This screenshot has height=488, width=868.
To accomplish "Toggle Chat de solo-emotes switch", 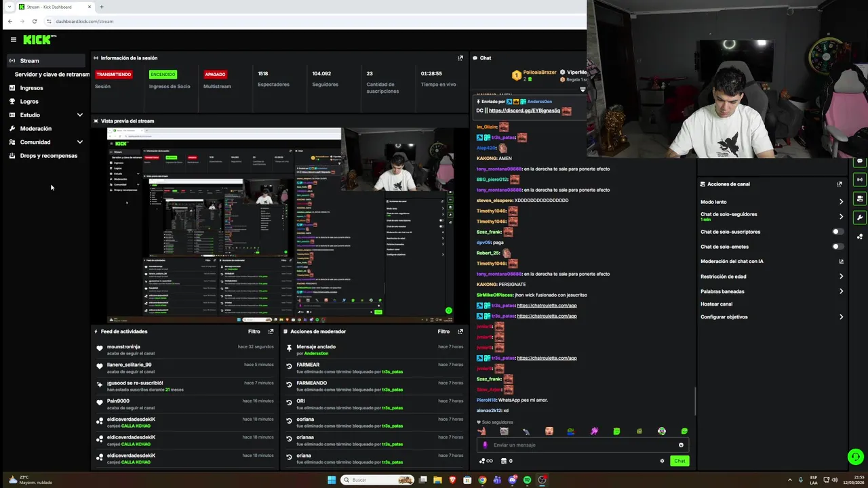I will (x=838, y=247).
